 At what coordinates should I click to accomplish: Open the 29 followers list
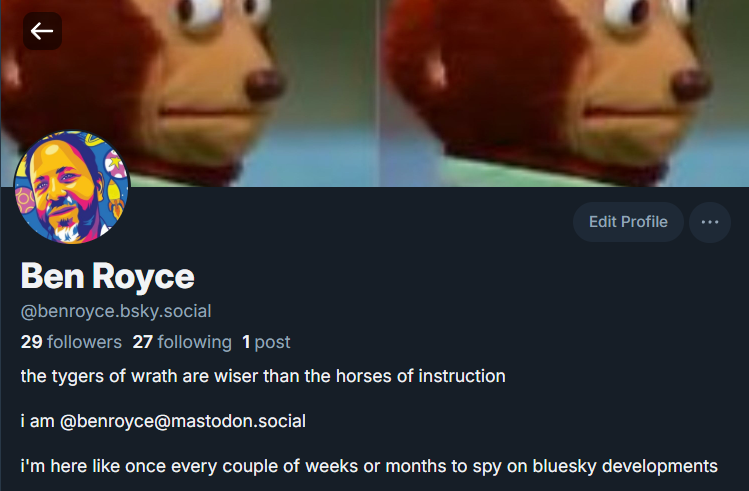click(71, 342)
